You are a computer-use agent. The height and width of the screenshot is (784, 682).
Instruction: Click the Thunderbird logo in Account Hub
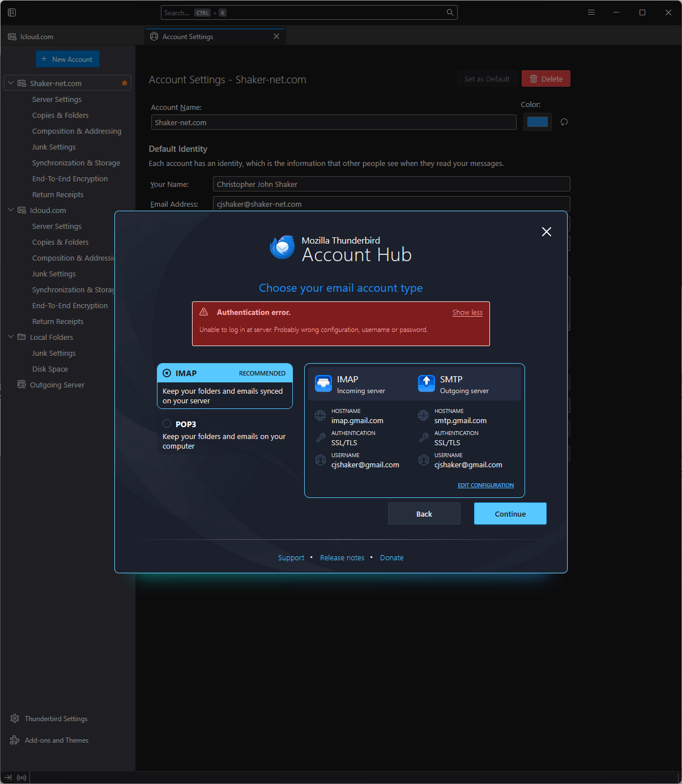pos(283,248)
